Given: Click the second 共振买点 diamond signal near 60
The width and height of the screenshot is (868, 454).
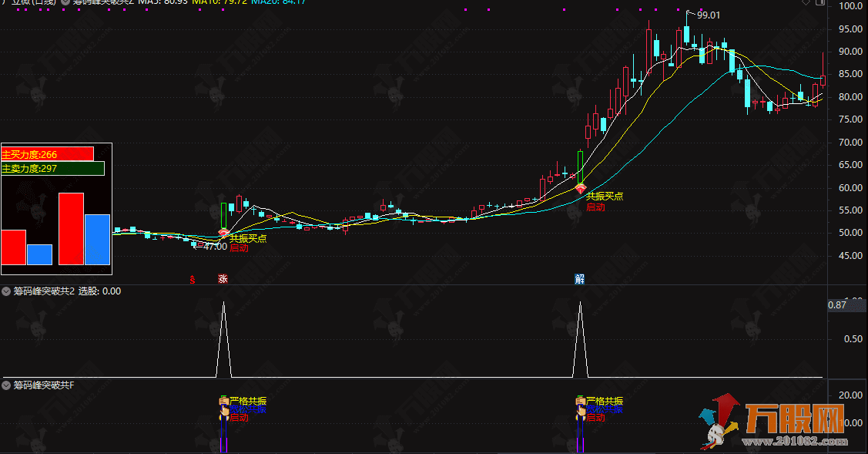Looking at the screenshot, I should (581, 188).
